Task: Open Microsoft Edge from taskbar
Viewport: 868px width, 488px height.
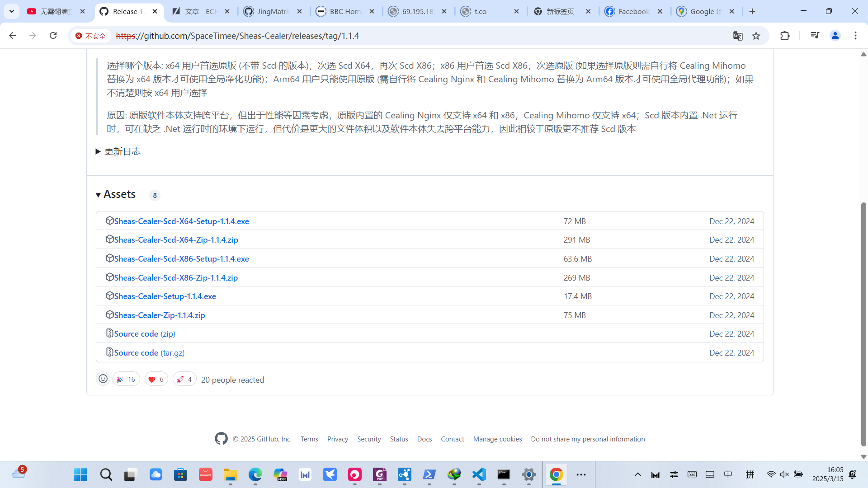Action: [x=255, y=474]
